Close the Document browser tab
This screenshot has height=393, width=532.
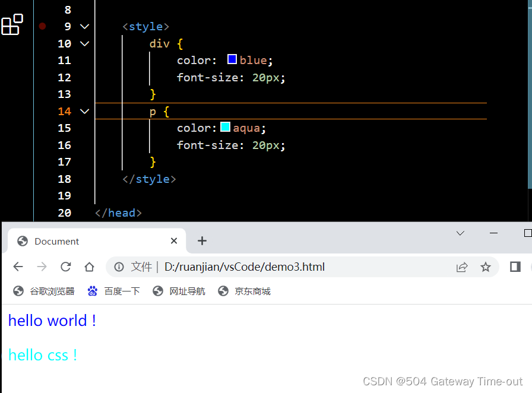click(x=174, y=241)
